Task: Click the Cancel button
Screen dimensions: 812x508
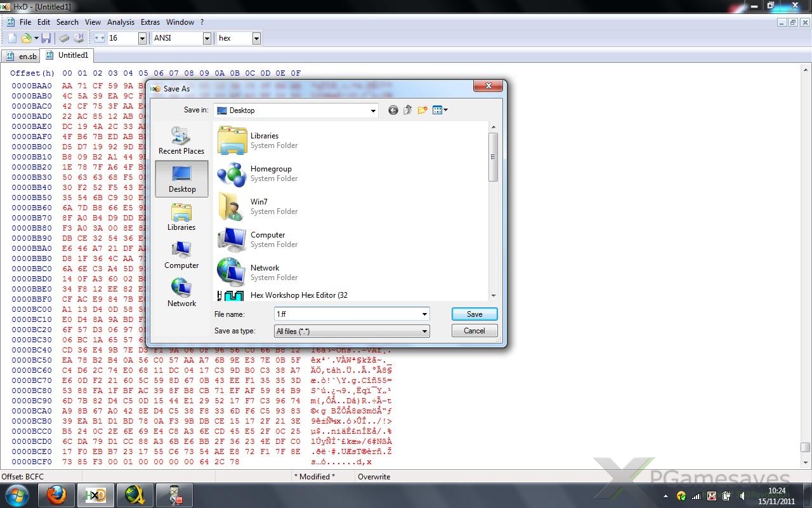Action: coord(474,331)
